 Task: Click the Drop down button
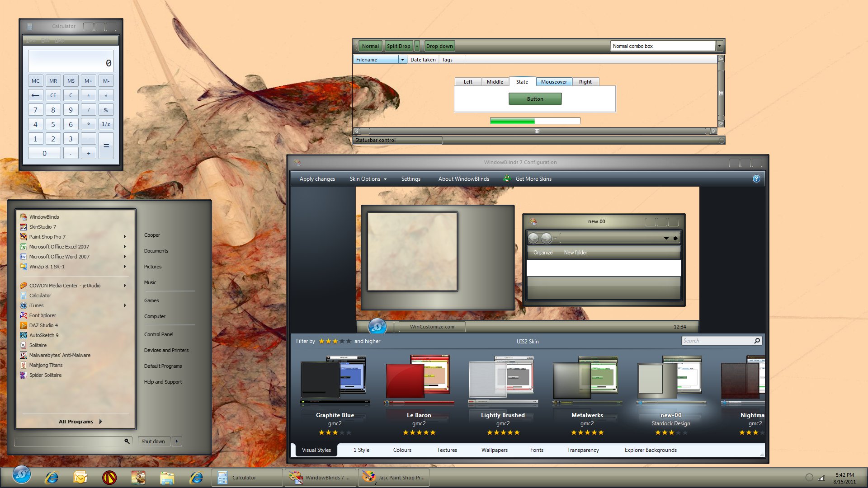coord(439,46)
